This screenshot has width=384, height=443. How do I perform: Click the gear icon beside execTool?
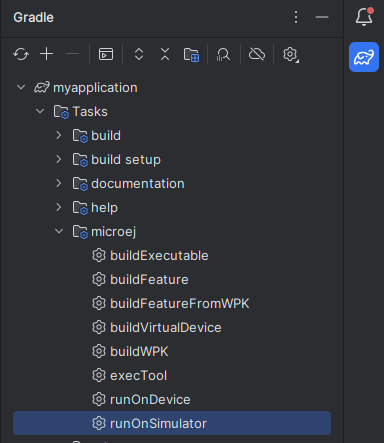pyautogui.click(x=99, y=375)
